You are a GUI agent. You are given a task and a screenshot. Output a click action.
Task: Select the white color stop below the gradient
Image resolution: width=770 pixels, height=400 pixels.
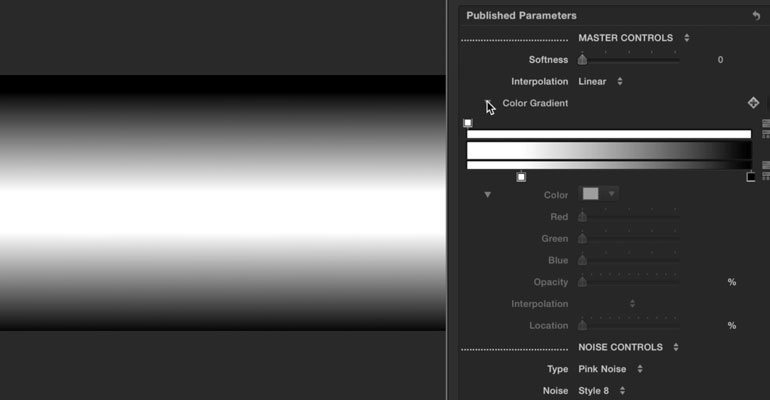[x=521, y=177]
